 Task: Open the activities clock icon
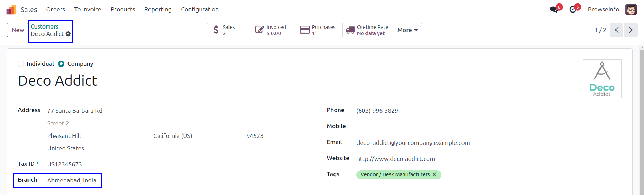[573, 9]
